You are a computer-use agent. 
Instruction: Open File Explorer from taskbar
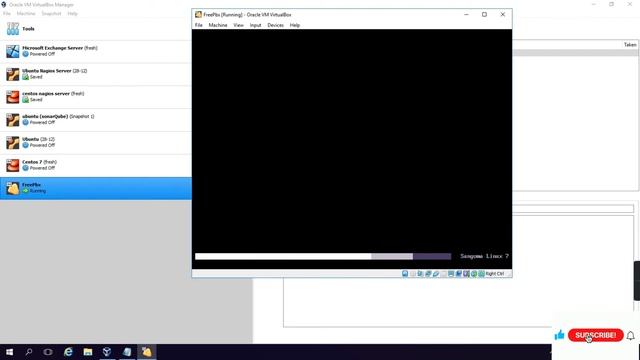coord(88,352)
